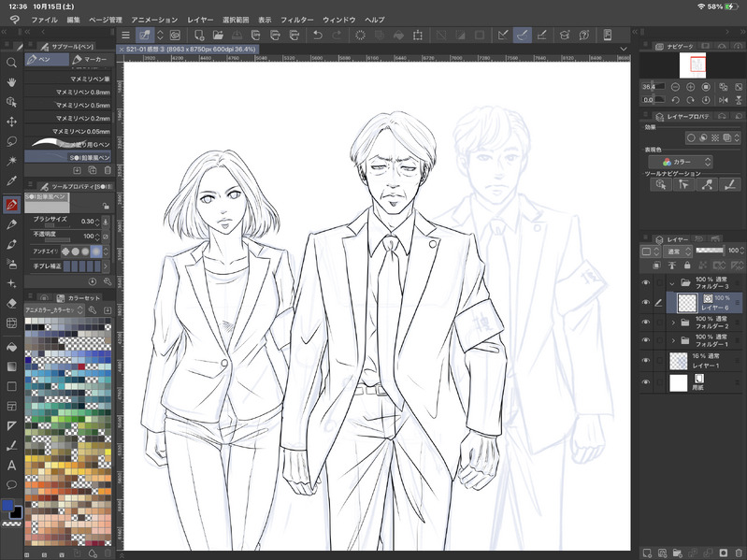Screen dimensions: 747x560
Task: Expand the フォルダー1 layer folder
Action: pos(673,339)
